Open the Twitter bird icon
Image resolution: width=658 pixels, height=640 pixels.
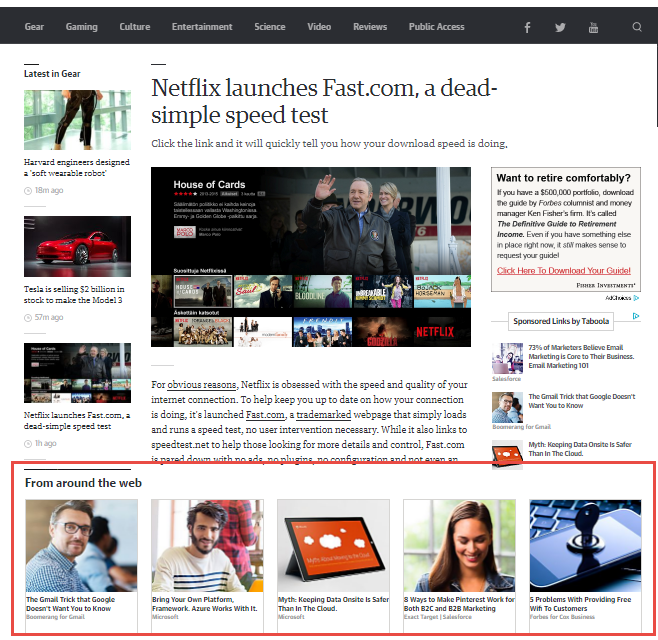click(560, 28)
